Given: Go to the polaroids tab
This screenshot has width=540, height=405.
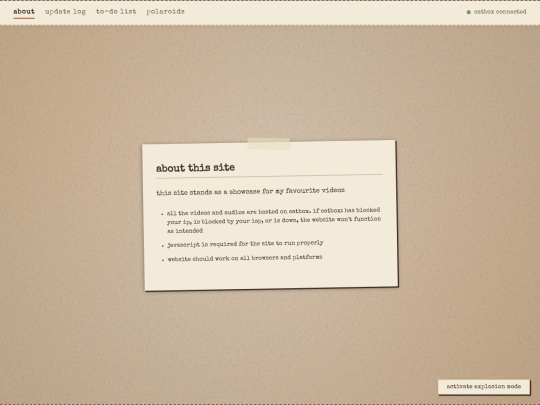Looking at the screenshot, I should pyautogui.click(x=165, y=12).
